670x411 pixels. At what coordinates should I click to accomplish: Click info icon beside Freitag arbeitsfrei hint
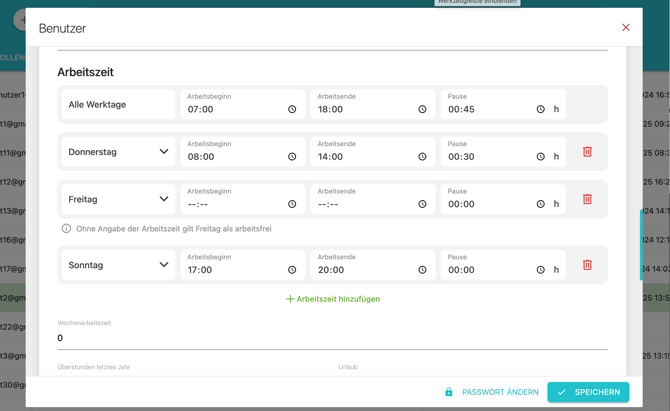click(x=66, y=229)
